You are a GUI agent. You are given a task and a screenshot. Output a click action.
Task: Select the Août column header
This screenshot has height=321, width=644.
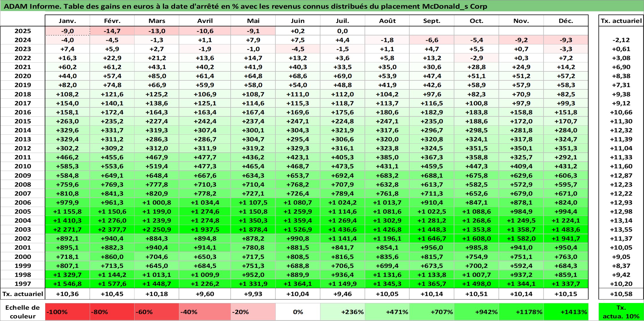click(x=387, y=21)
